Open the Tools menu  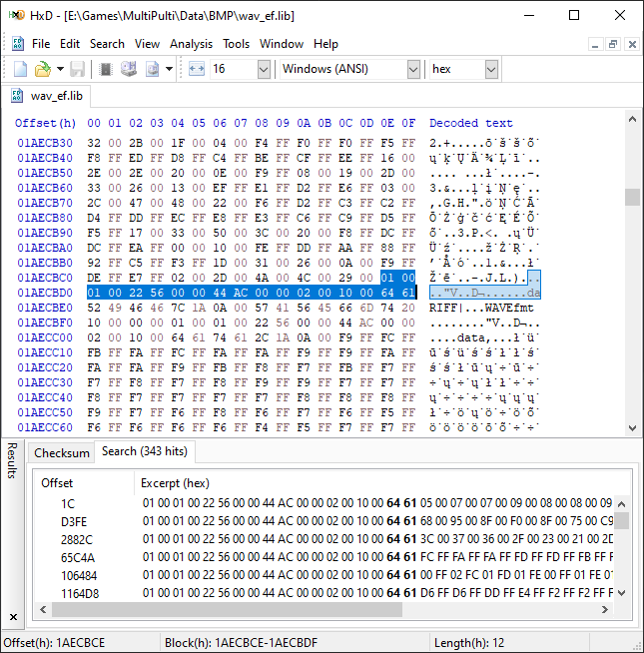click(x=237, y=44)
